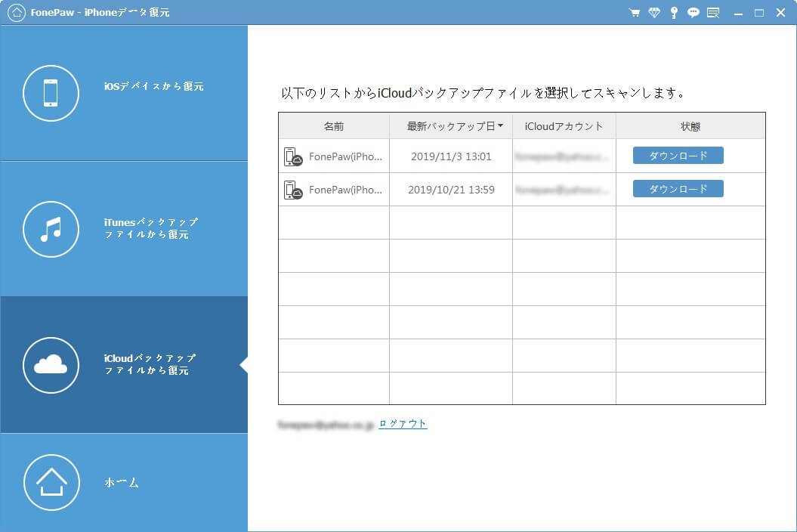
Task: Minimize the FonePaw window
Action: [x=739, y=13]
